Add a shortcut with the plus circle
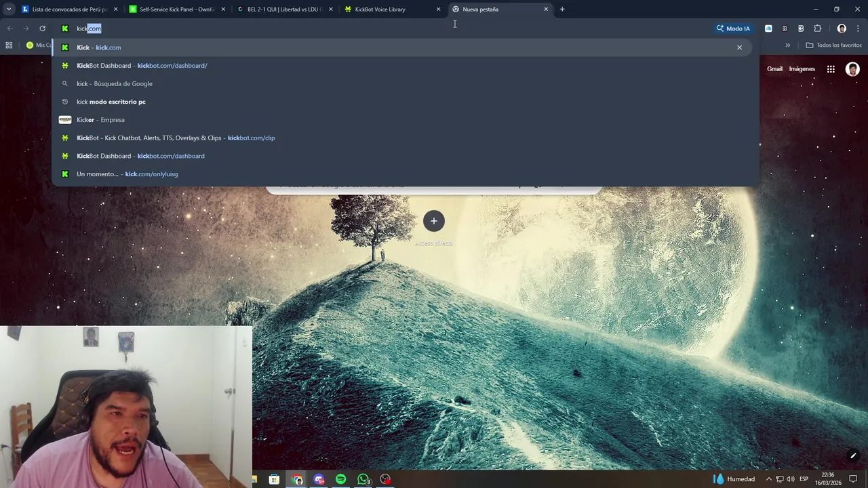Image resolution: width=868 pixels, height=488 pixels. point(434,221)
